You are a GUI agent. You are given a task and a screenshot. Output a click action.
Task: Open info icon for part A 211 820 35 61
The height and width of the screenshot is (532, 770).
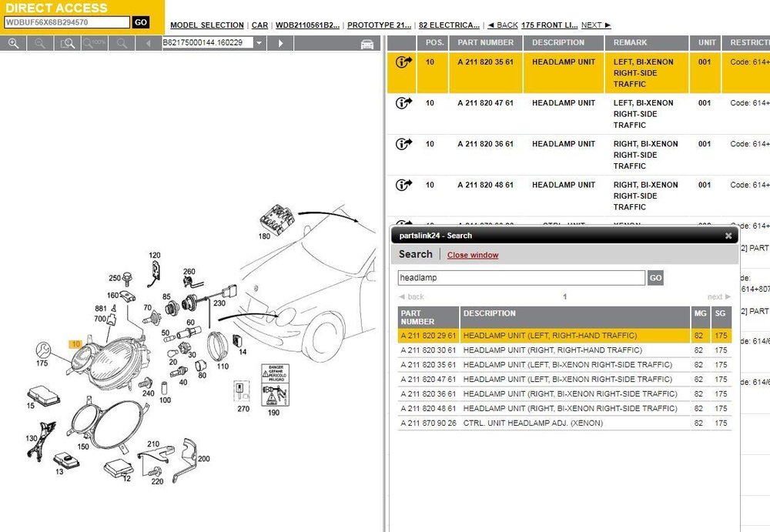point(403,62)
